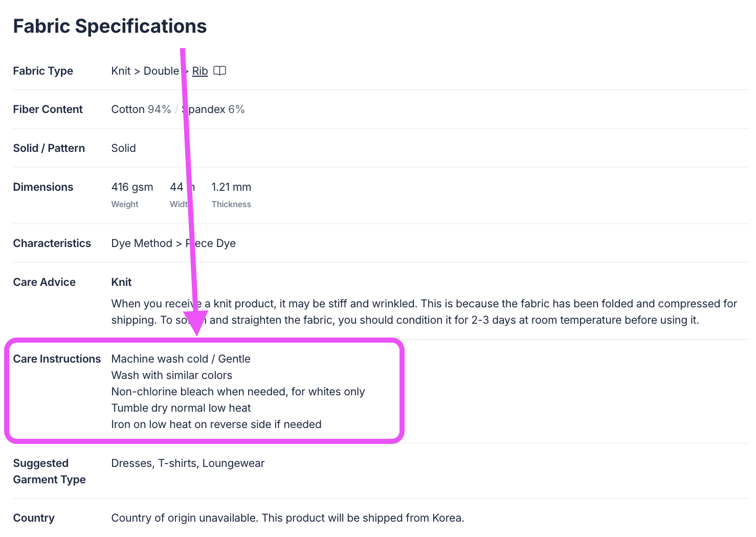
Task: Click the Fiber Content label
Action: tap(48, 109)
